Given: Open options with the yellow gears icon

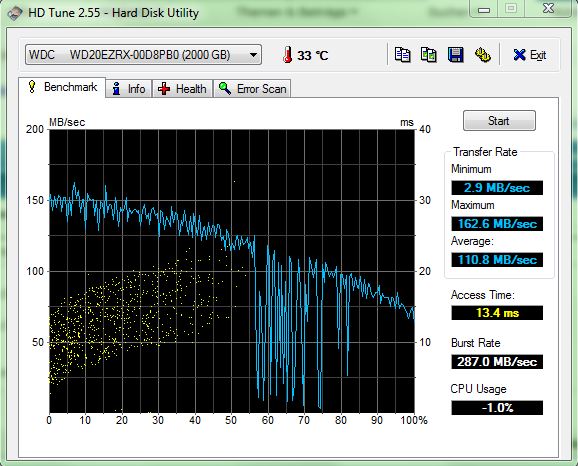Looking at the screenshot, I should point(482,55).
